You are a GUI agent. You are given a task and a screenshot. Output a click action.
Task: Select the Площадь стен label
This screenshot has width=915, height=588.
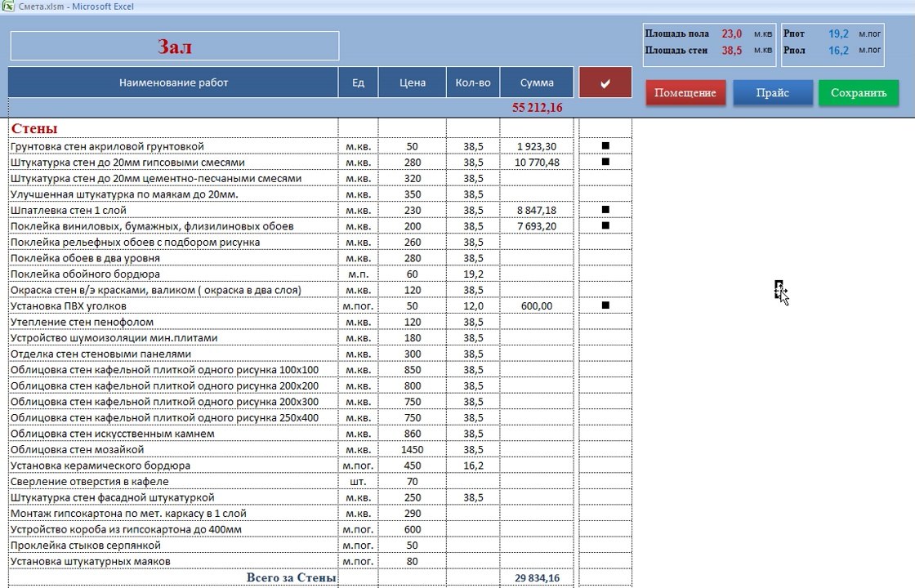[x=676, y=50]
